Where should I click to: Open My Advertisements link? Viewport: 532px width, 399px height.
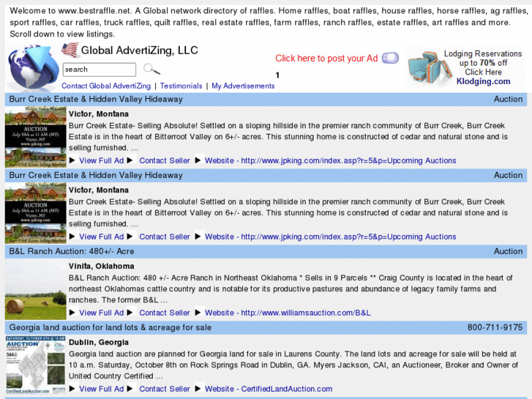pos(243,86)
